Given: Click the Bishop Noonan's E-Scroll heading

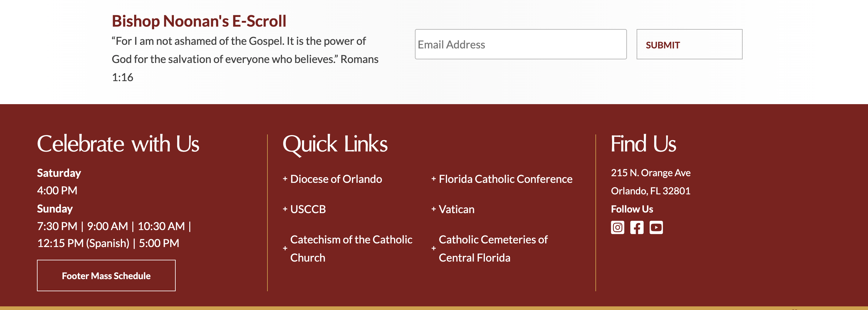Looking at the screenshot, I should coord(199,21).
